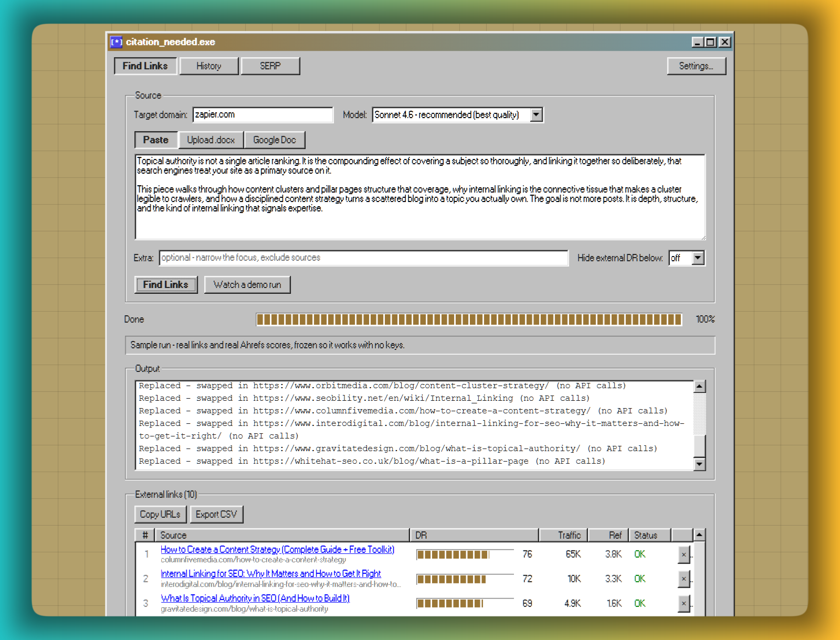Select the Google Doc tab
This screenshot has height=640, width=840.
275,140
